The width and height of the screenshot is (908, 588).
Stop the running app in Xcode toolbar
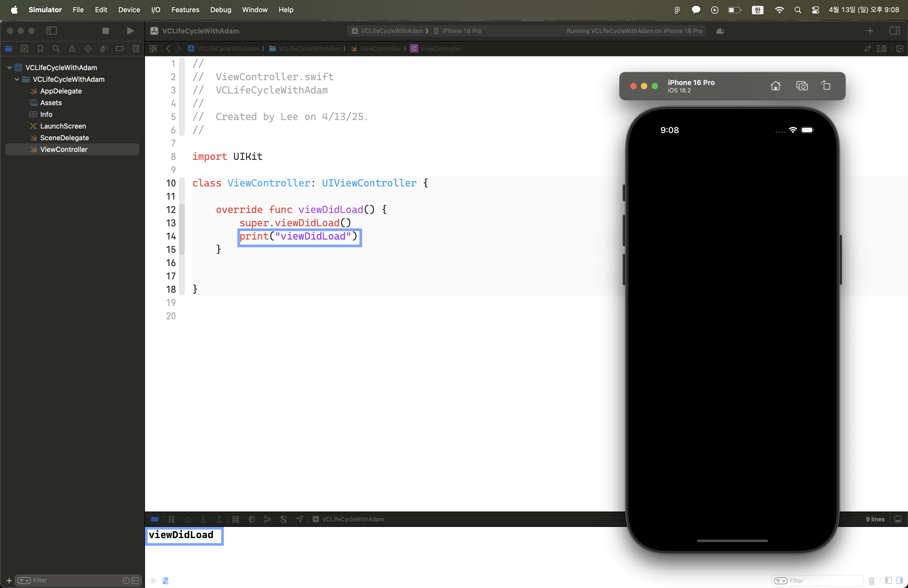coord(106,31)
